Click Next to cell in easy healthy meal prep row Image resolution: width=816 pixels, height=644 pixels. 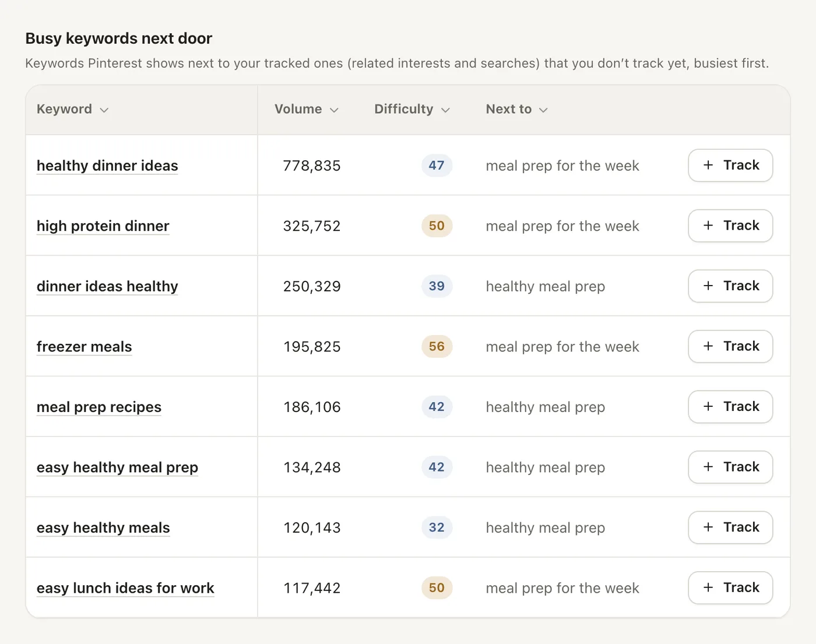546,467
